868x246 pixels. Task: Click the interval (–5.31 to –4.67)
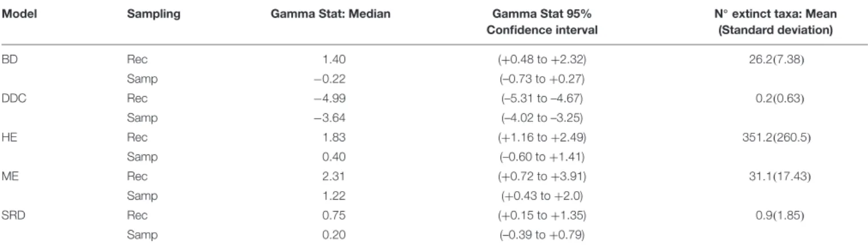pos(542,98)
